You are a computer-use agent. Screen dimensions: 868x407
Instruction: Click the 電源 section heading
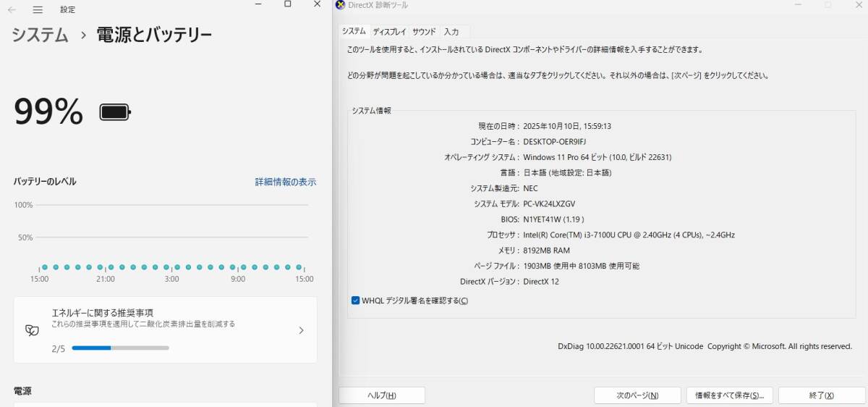(22, 391)
